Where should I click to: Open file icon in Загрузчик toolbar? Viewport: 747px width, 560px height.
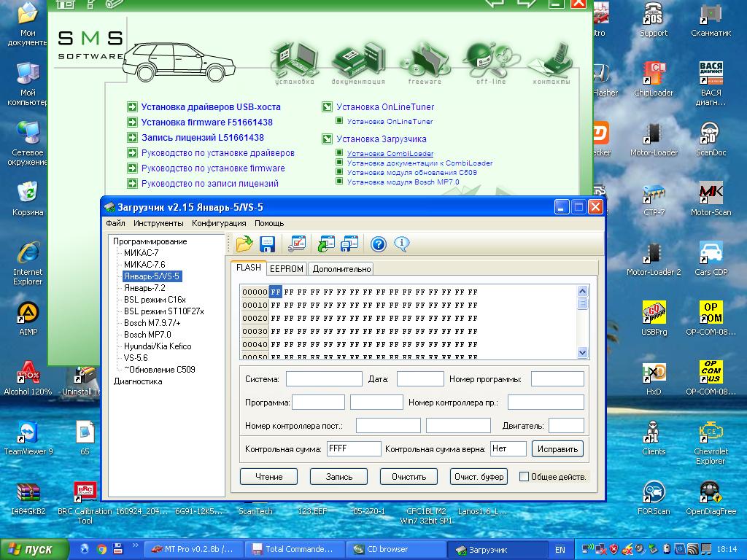pyautogui.click(x=244, y=244)
